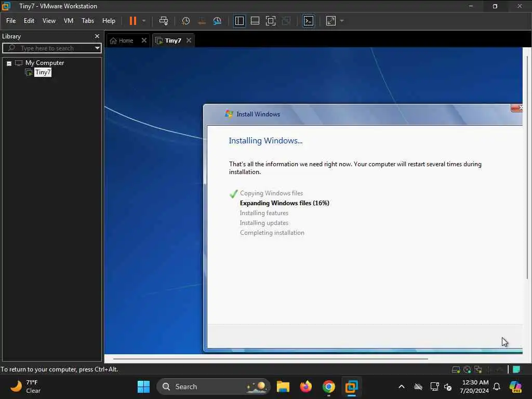Open the stretch guest dropdown arrow
This screenshot has width=532, height=399.
(x=342, y=21)
